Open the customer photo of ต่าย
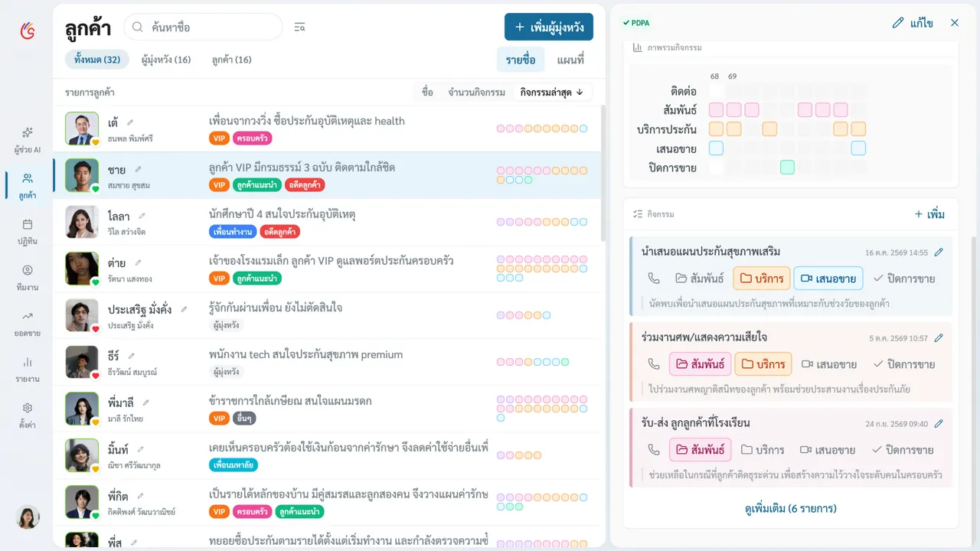The image size is (980, 551). 82,269
